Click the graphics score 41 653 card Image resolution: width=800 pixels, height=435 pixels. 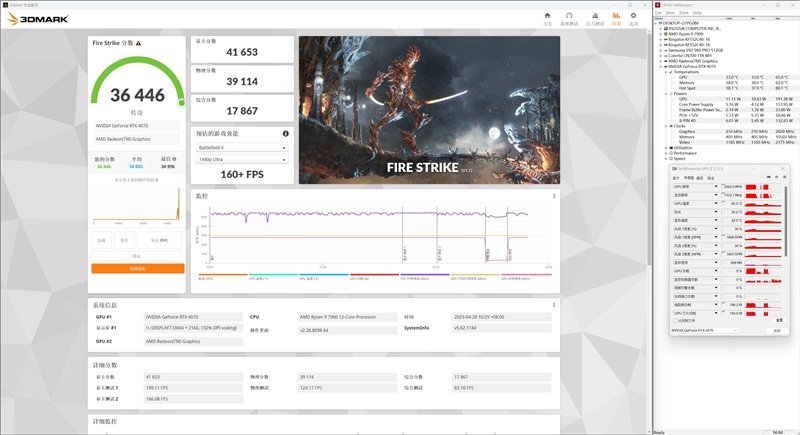[x=242, y=49]
